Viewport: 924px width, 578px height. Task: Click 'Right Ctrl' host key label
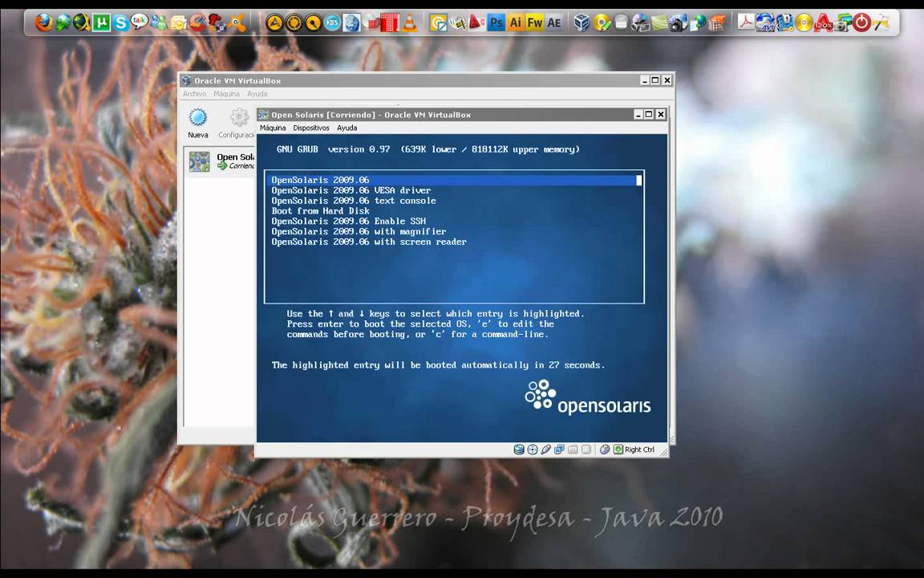click(639, 450)
